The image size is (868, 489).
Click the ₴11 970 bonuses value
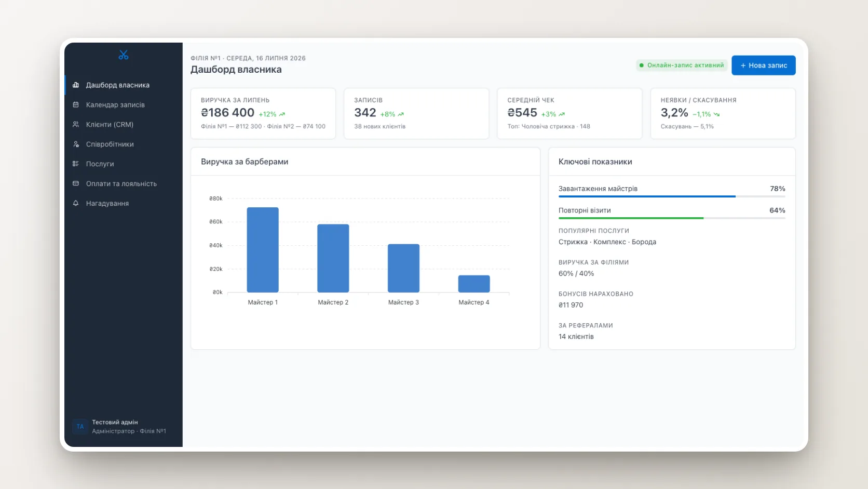(571, 305)
